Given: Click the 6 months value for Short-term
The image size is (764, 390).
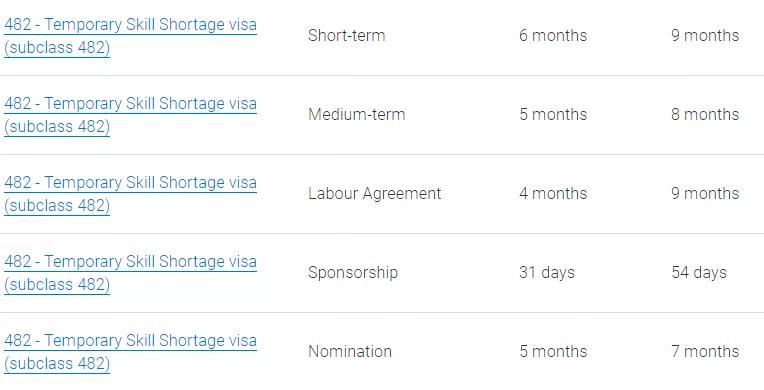Looking at the screenshot, I should (x=553, y=36).
